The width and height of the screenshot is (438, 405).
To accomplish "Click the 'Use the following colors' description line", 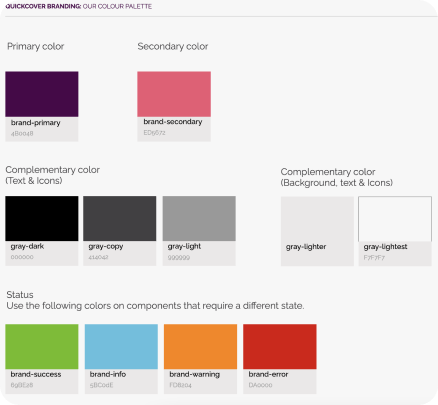I will point(155,306).
